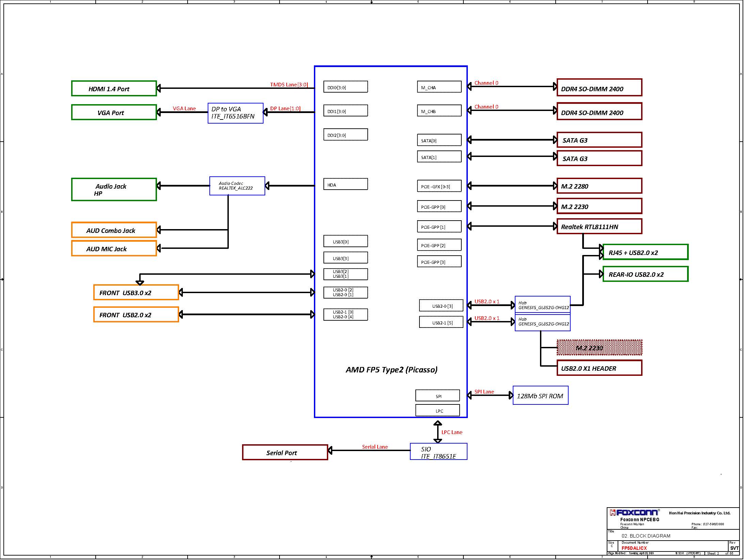Select the "M_CHA" memory channel block

(x=439, y=87)
